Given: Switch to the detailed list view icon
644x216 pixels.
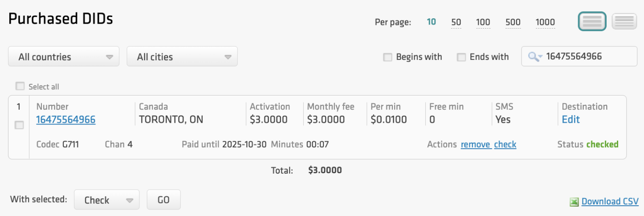Looking at the screenshot, I should tap(592, 21).
